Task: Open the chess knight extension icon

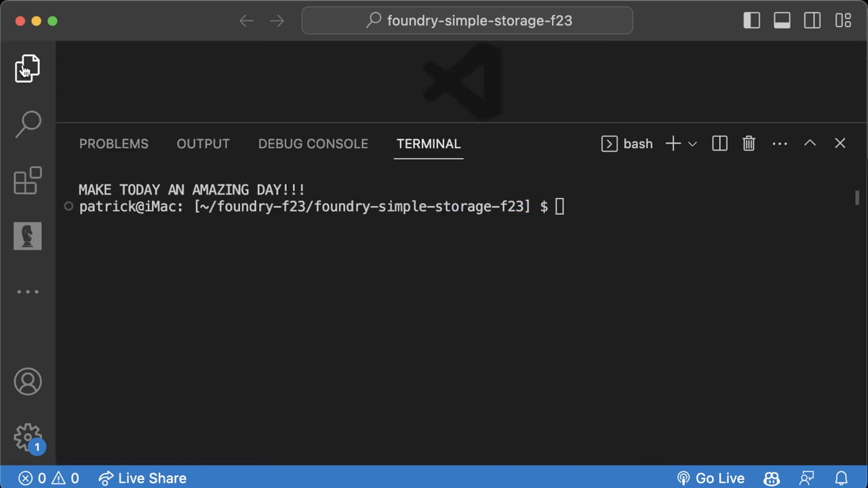Action: [x=28, y=236]
